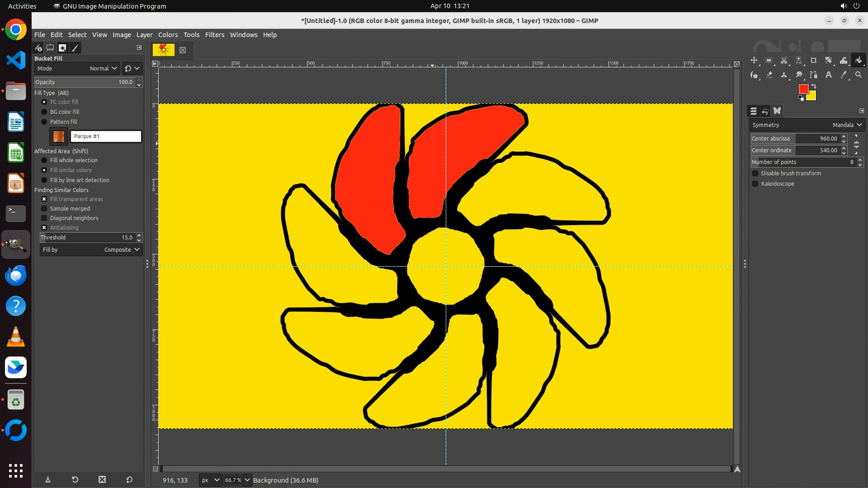The height and width of the screenshot is (488, 868).
Task: Swap foreground and background colors
Action: (814, 86)
